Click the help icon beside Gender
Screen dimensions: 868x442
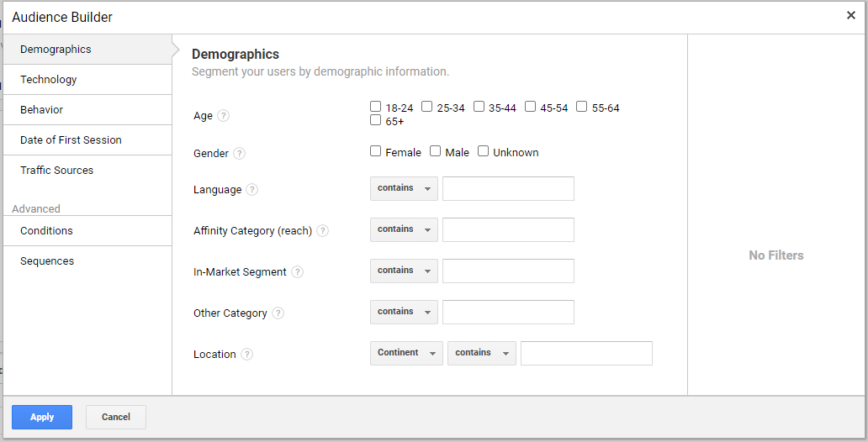tap(240, 154)
